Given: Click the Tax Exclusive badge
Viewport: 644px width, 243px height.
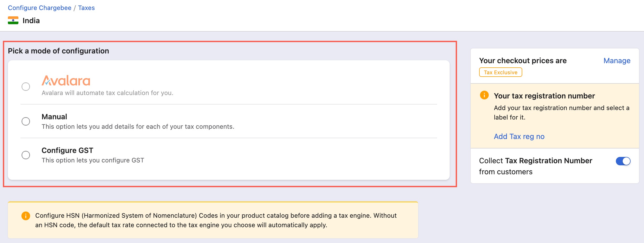Looking at the screenshot, I should pyautogui.click(x=501, y=72).
